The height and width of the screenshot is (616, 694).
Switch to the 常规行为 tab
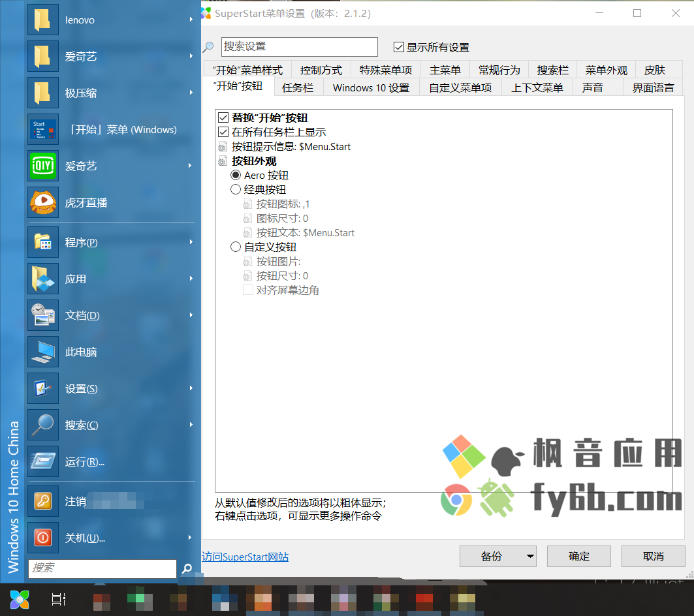tap(499, 70)
